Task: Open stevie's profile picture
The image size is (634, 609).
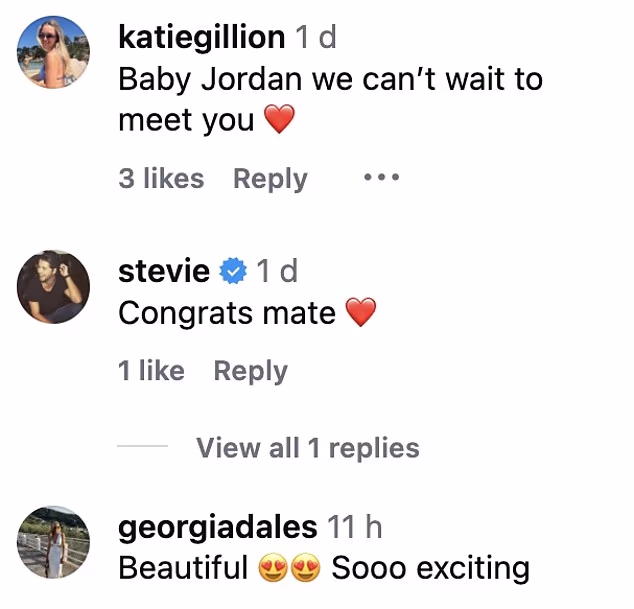Action: click(54, 286)
